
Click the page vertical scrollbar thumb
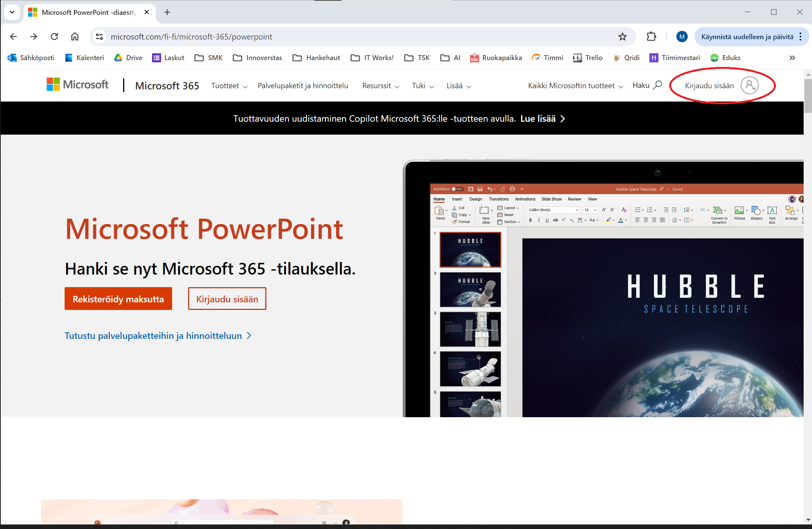(808, 96)
